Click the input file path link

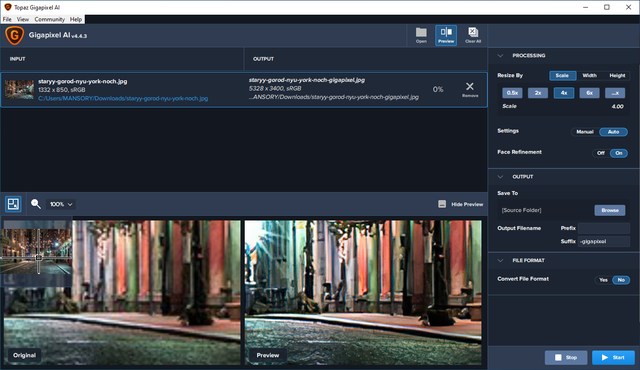pos(123,98)
